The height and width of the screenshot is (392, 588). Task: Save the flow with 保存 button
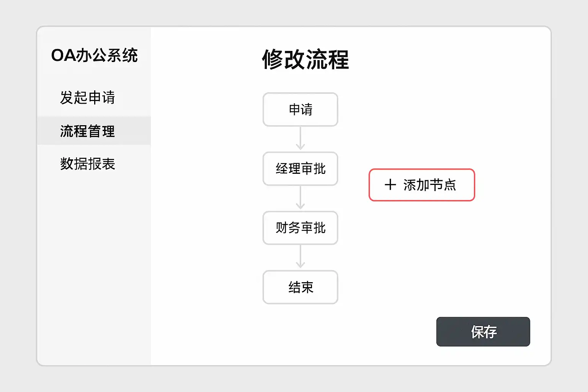(x=483, y=332)
